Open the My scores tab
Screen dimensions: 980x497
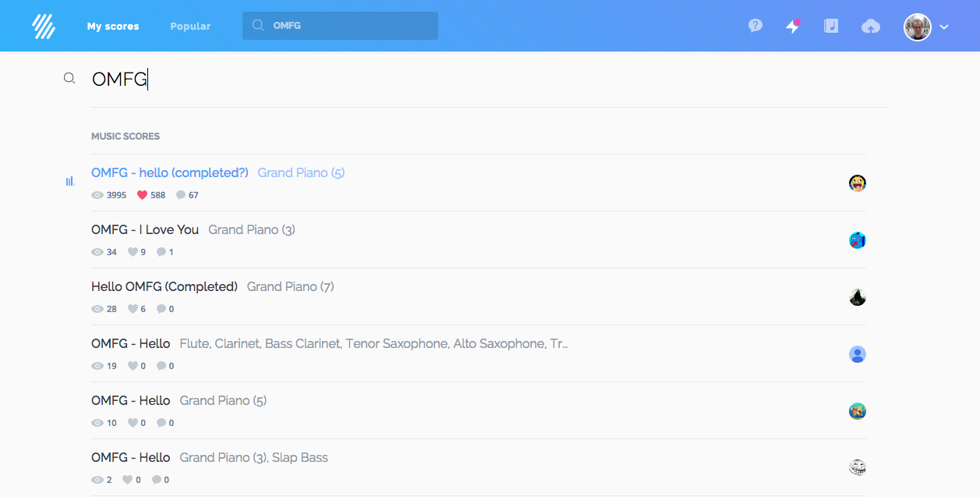(113, 26)
